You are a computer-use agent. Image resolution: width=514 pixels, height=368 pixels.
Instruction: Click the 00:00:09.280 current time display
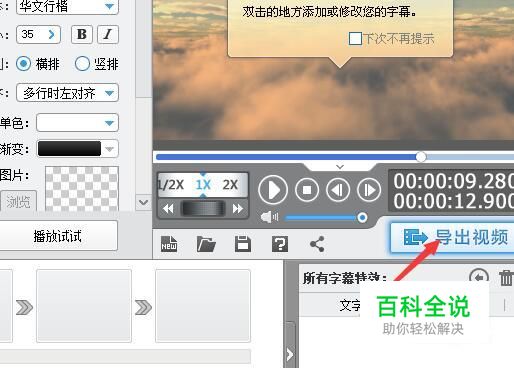453,181
